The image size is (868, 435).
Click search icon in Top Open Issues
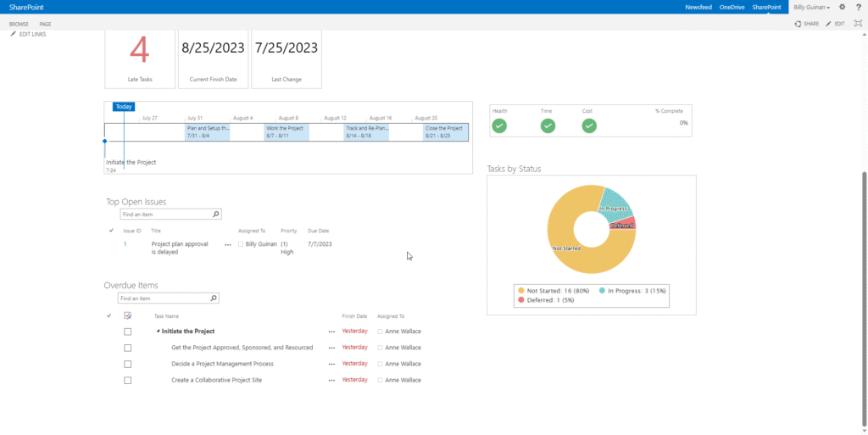tap(216, 215)
